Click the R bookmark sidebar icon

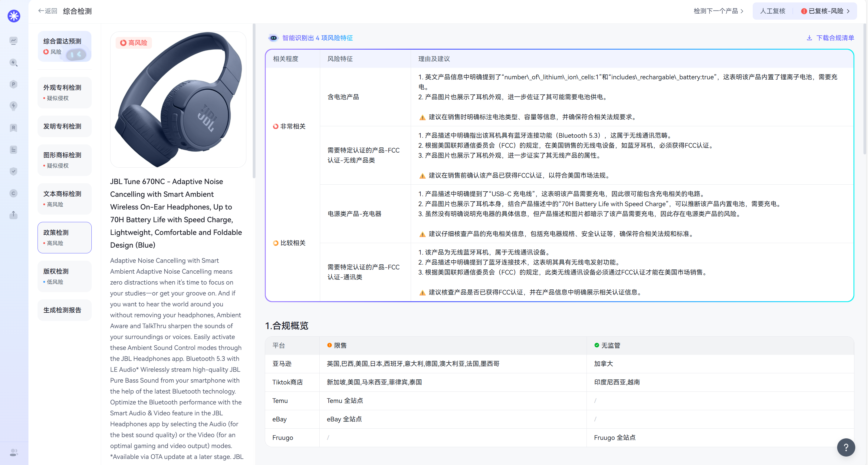click(x=14, y=128)
